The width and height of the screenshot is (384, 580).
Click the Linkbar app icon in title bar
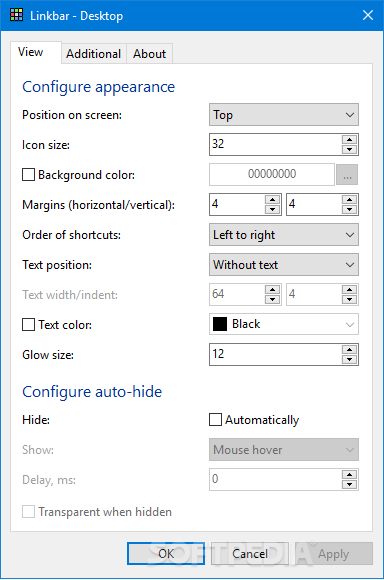tap(16, 15)
